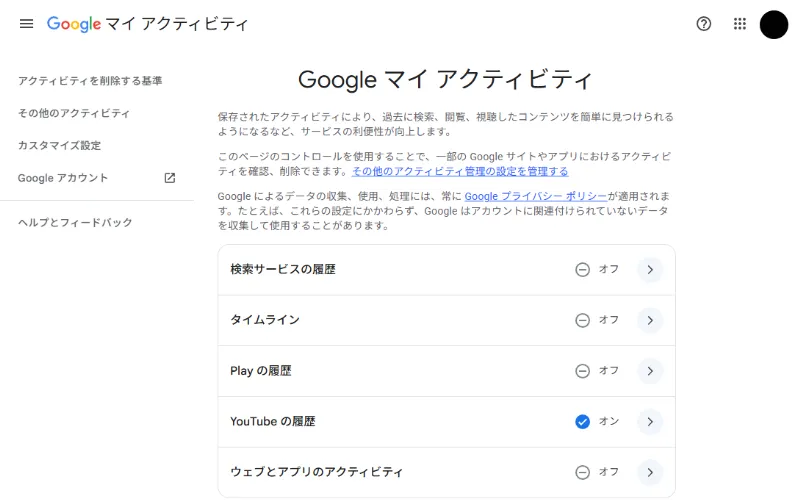Click the Google logo in header
This screenshot has height=504, width=799.
point(74,24)
